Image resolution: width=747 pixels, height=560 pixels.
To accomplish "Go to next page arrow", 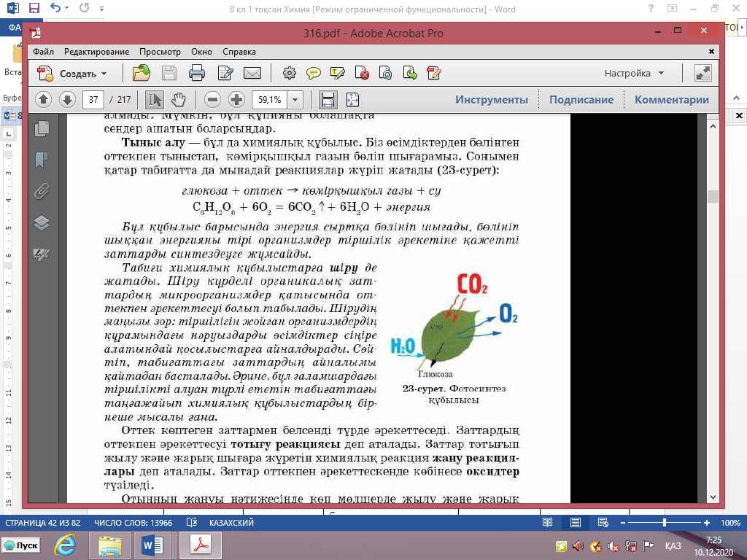I will pyautogui.click(x=67, y=100).
